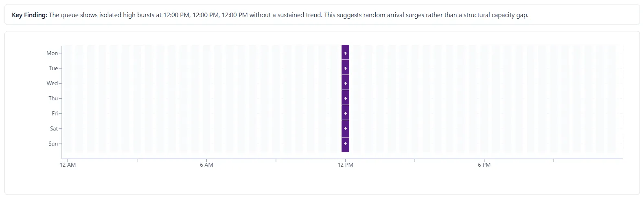The image size is (644, 199).
Task: Select the 6 AM time axis label
Action: pyautogui.click(x=206, y=165)
